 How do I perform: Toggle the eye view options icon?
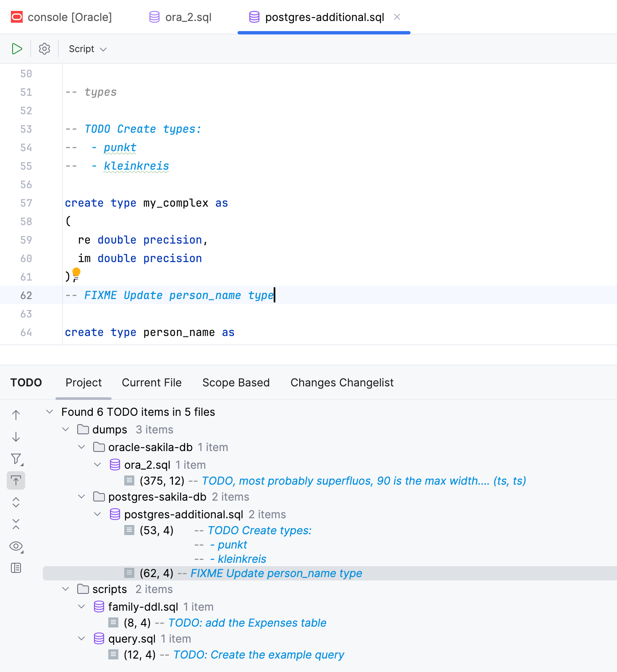pos(16,546)
